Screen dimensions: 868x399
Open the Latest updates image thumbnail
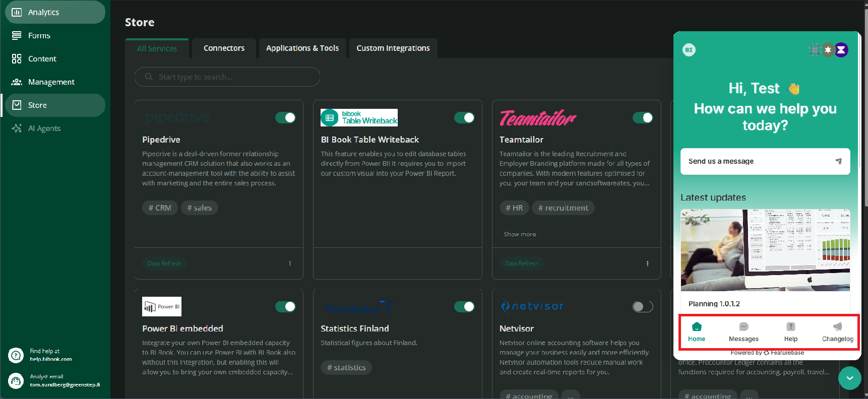[x=765, y=250]
